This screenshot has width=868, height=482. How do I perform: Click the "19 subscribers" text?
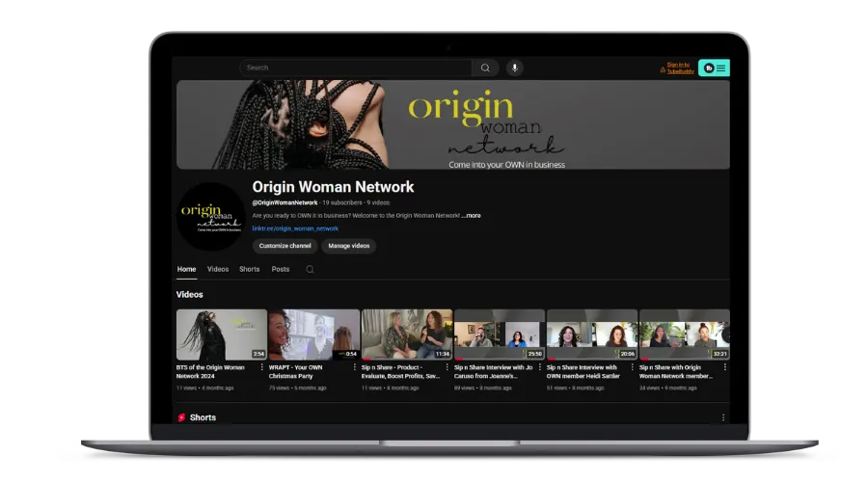point(342,203)
